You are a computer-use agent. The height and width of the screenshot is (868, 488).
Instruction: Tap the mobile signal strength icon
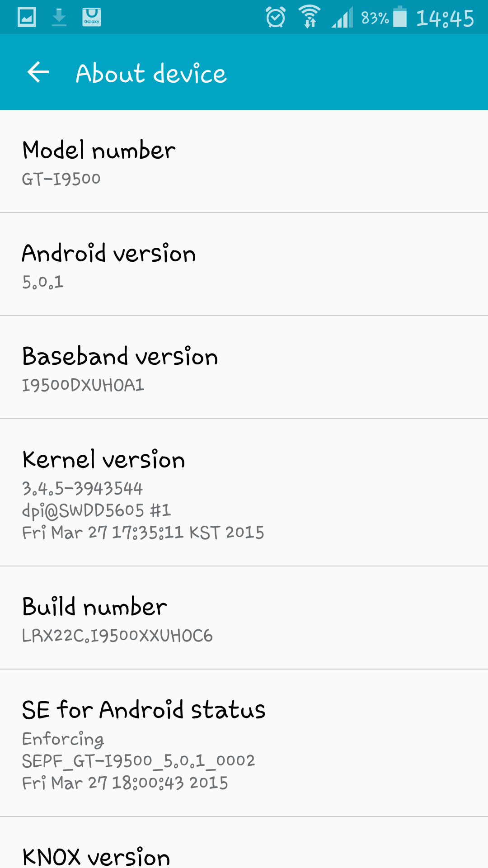pyautogui.click(x=342, y=18)
